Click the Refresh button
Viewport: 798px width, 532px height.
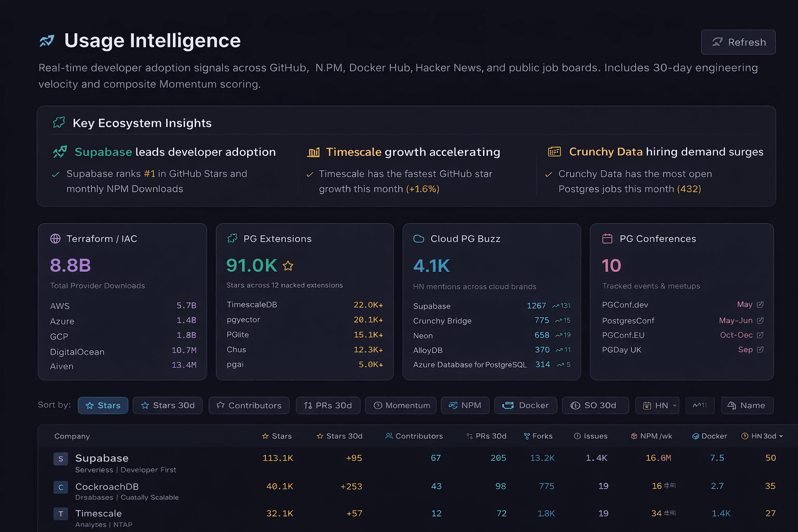click(738, 42)
